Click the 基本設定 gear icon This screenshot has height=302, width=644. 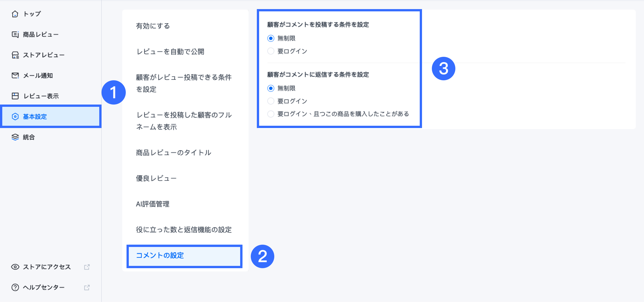tap(15, 117)
